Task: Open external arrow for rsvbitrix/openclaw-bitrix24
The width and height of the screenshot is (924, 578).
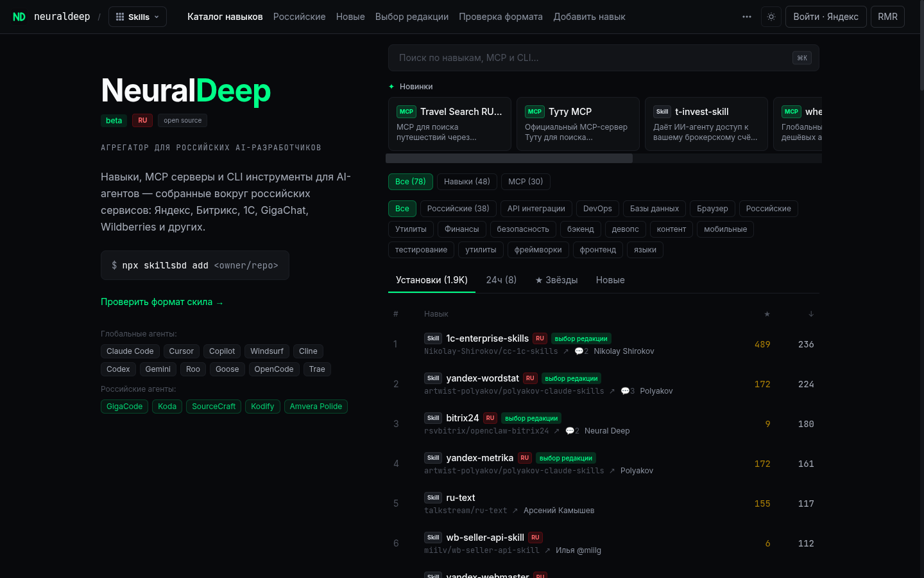Action: pos(556,431)
